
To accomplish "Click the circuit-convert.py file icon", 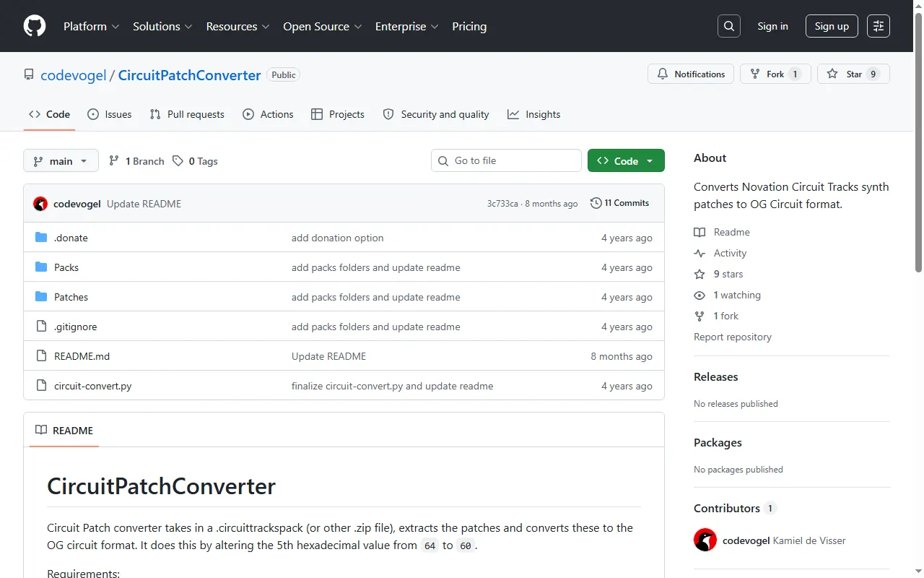I will (41, 386).
